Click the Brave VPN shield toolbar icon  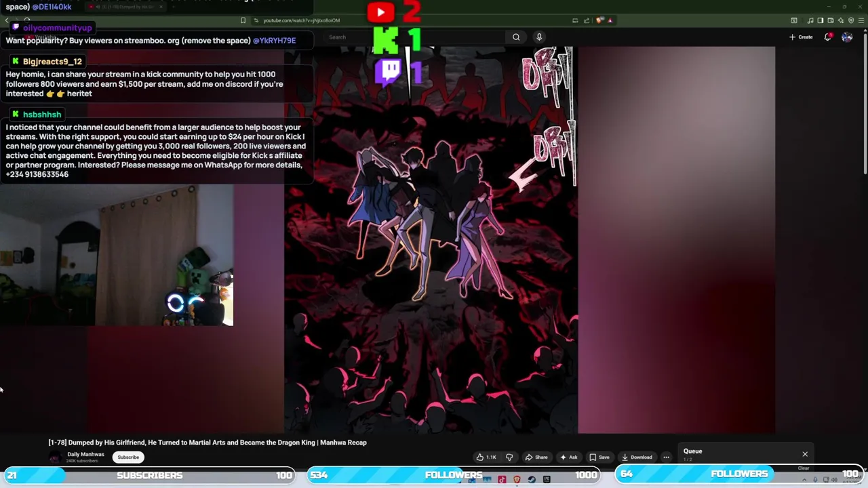(851, 20)
